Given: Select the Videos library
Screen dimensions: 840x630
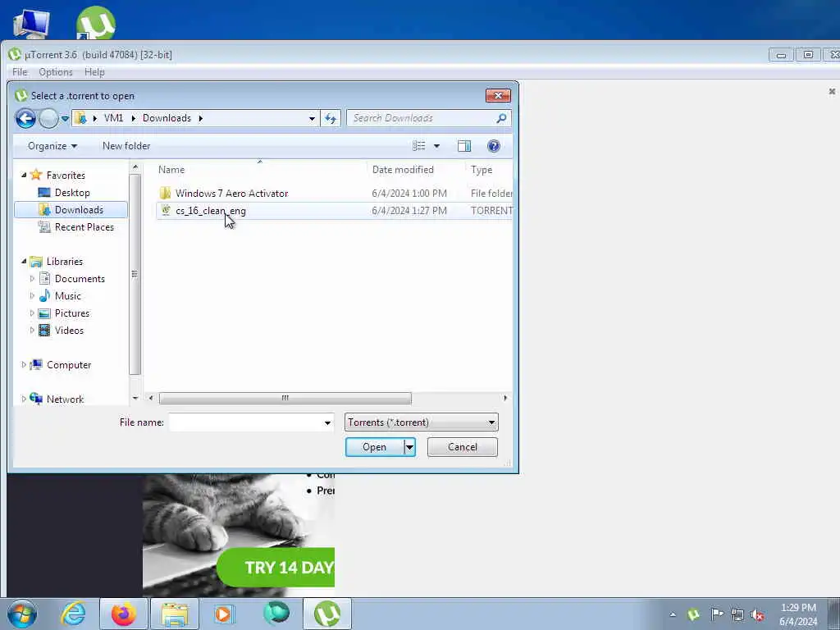Looking at the screenshot, I should 69,330.
